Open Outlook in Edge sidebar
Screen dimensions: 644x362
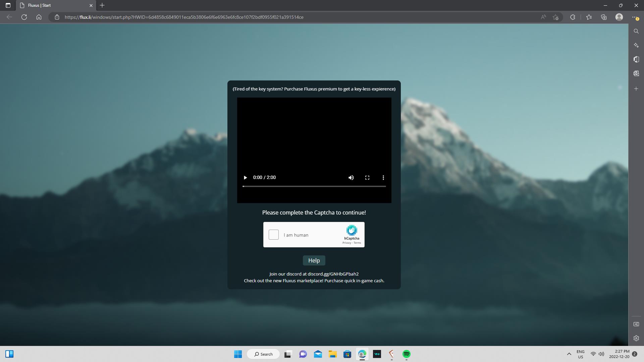coord(636,73)
